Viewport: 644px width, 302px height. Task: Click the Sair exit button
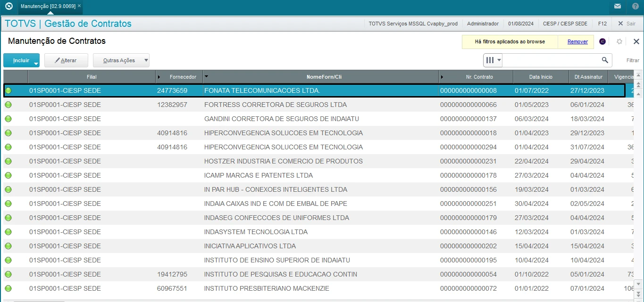(x=627, y=24)
